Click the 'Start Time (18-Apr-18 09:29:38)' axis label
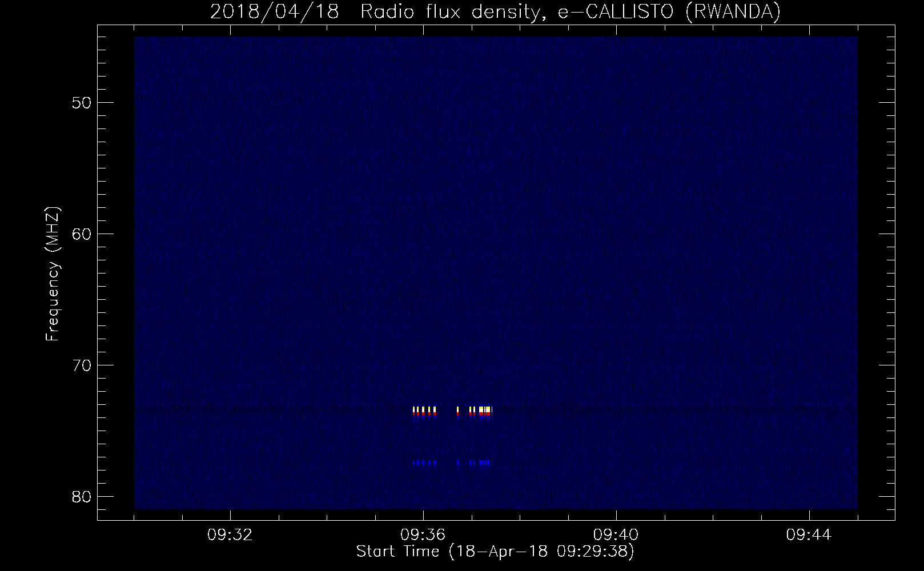924x571 pixels. pos(495,552)
